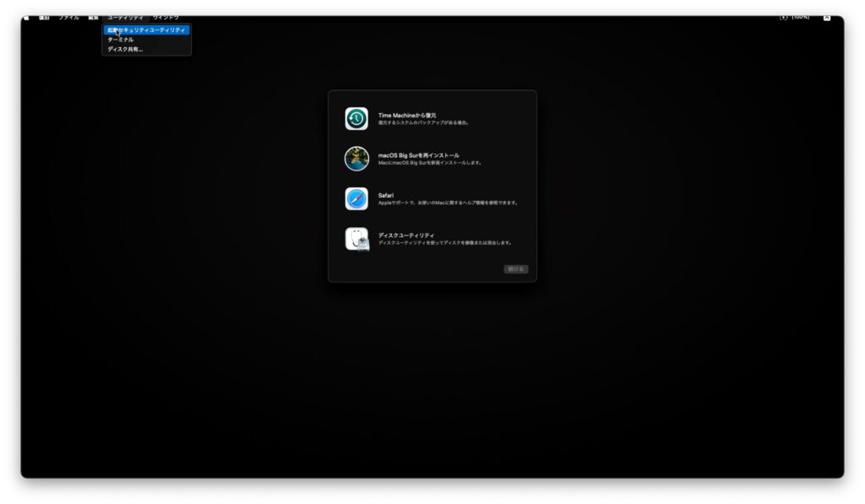Viewport: 865px width, 504px height.
Task: Click the Disk Utility stethoscope icon
Action: click(x=356, y=239)
